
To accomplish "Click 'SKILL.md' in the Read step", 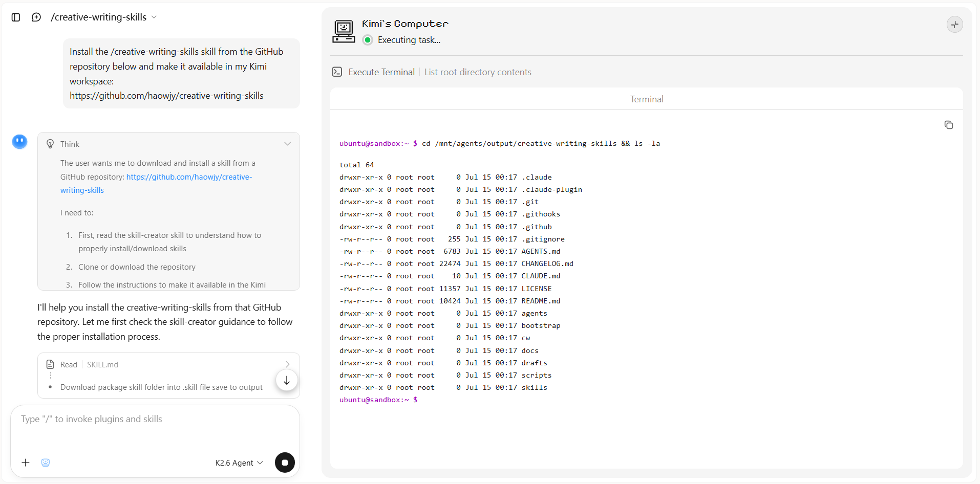I will tap(102, 365).
